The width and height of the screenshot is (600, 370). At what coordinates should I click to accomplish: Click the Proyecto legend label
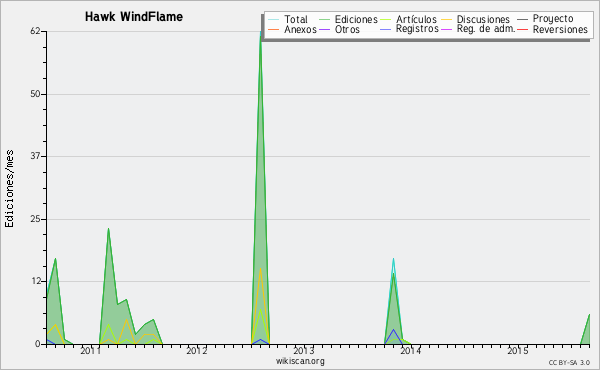coord(553,19)
